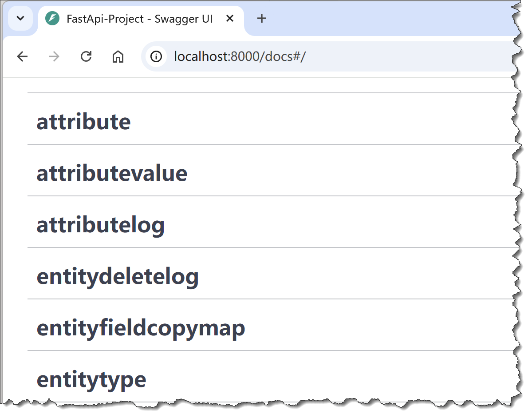Viewport: 532px width, 418px height.
Task: Open the tab search dropdown chevron
Action: (x=20, y=18)
